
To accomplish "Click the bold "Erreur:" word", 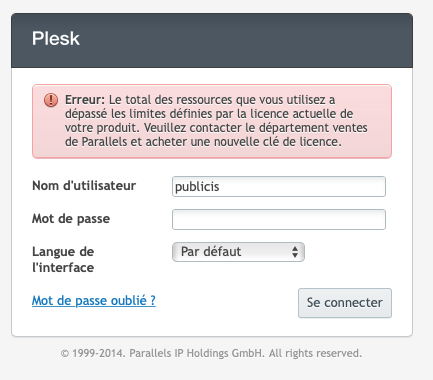I will pos(85,100).
